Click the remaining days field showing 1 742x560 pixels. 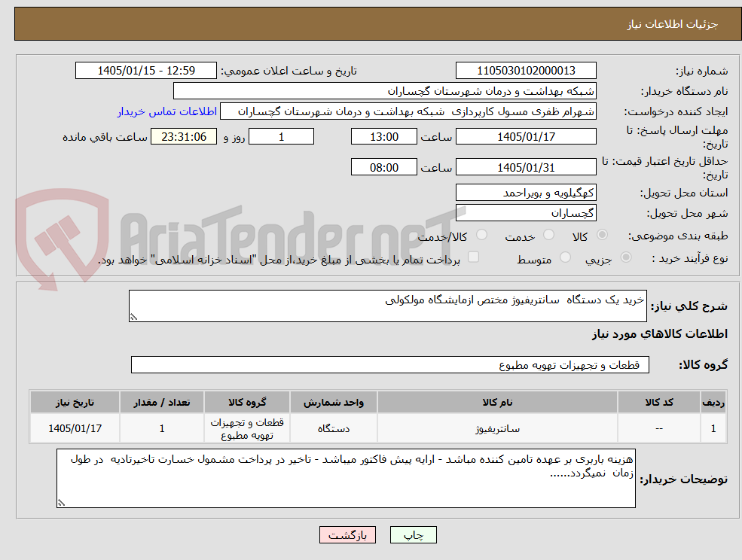click(x=281, y=137)
